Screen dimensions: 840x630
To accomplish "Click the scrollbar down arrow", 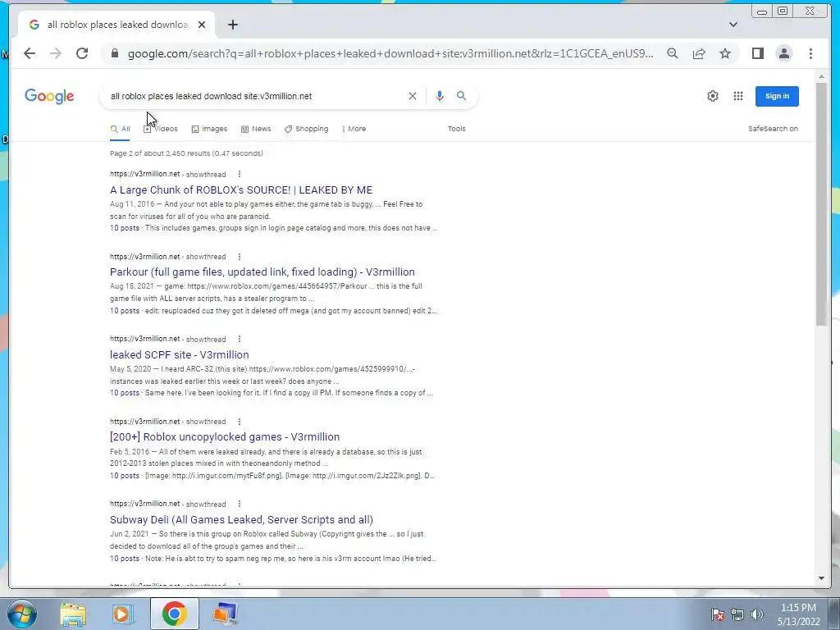I will pos(821,578).
